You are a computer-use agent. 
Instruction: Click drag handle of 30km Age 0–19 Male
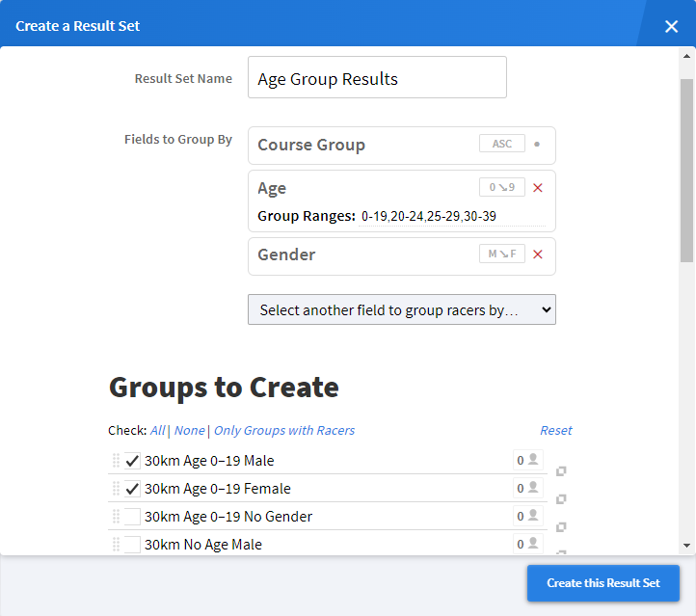[117, 461]
